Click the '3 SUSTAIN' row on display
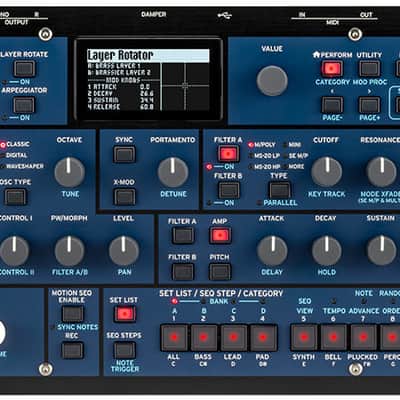The width and height of the screenshot is (400, 400). 121,100
